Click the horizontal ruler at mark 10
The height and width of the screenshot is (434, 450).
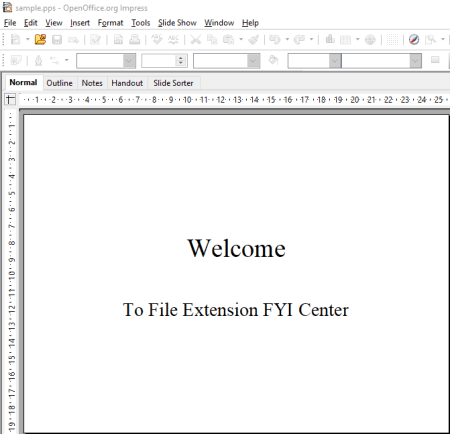point(187,100)
